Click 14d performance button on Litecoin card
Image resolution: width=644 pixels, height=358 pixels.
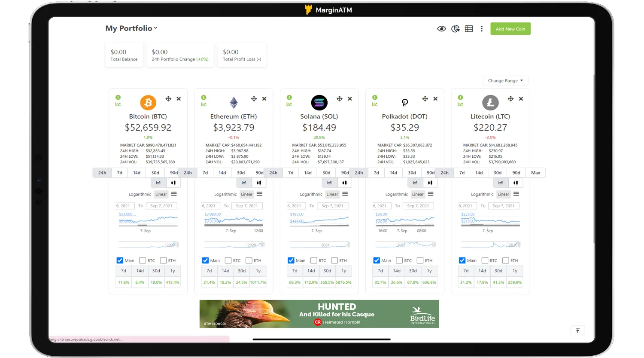(x=482, y=271)
